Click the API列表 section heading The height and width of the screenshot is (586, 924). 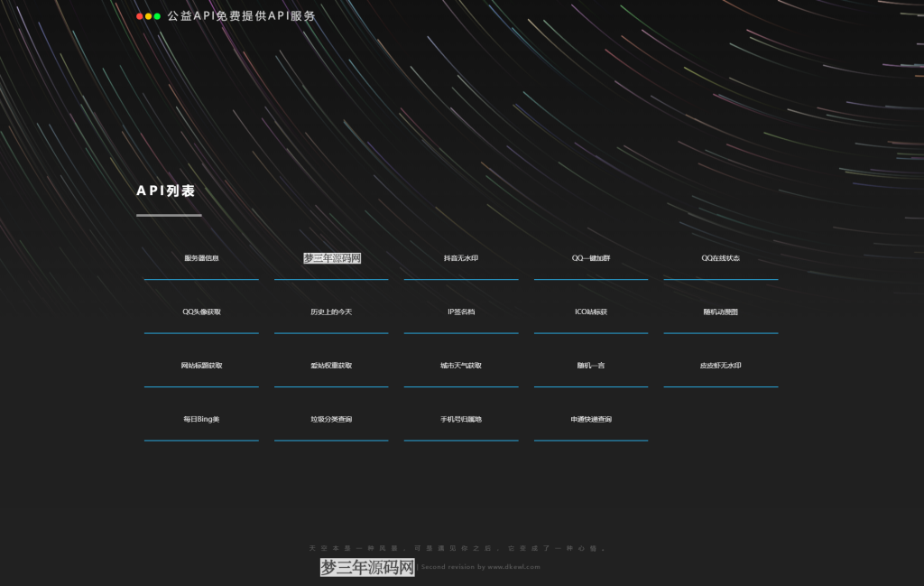(166, 191)
